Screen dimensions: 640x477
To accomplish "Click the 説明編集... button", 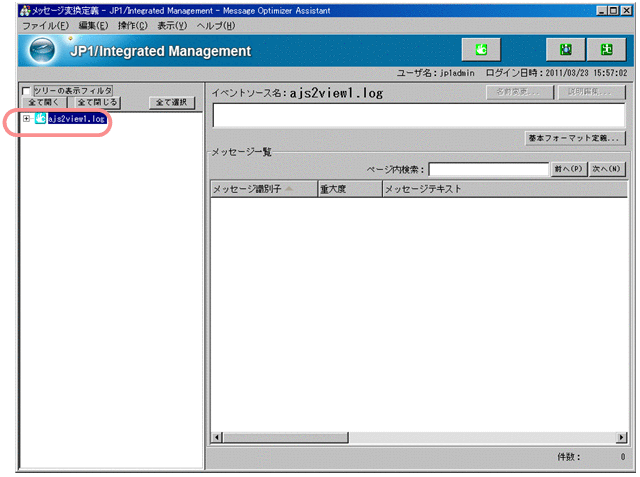I will coord(591,92).
